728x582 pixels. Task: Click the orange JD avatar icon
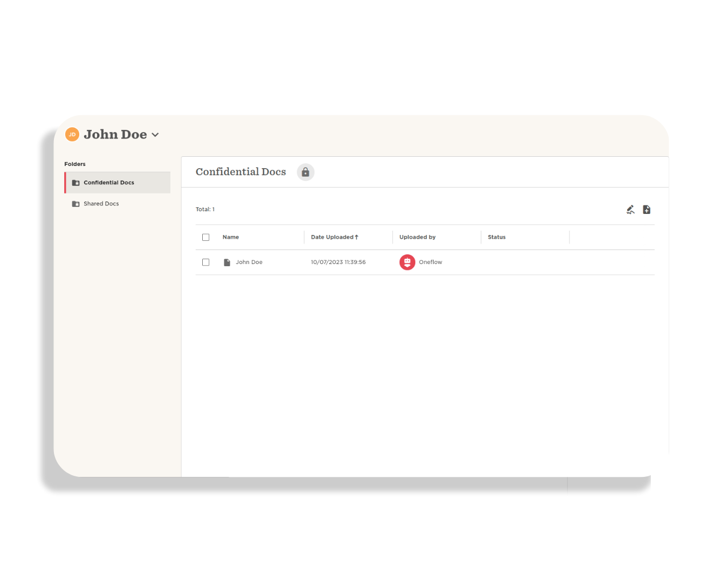pos(72,135)
